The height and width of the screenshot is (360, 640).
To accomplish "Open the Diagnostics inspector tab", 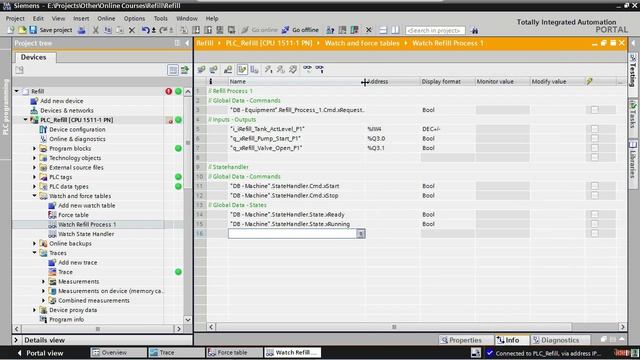I will [x=560, y=340].
